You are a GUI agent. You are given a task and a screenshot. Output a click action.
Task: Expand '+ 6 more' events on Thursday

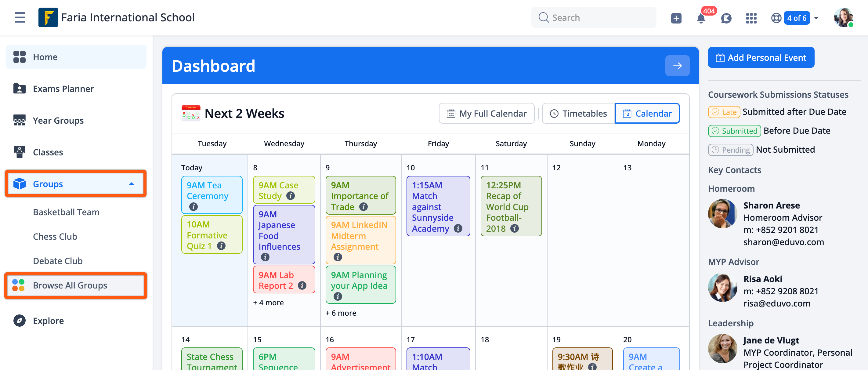click(341, 313)
